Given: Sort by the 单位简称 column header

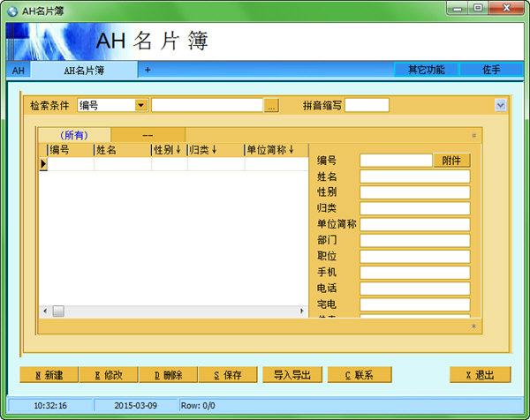Looking at the screenshot, I should [x=276, y=150].
